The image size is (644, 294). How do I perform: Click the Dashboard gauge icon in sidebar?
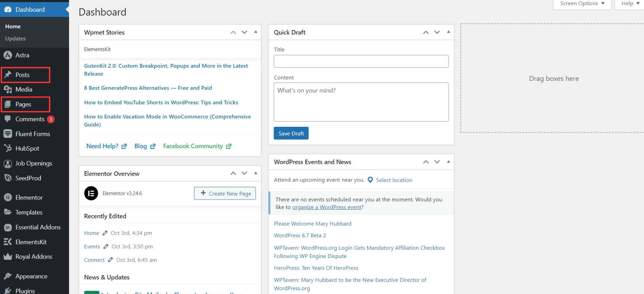coord(8,10)
